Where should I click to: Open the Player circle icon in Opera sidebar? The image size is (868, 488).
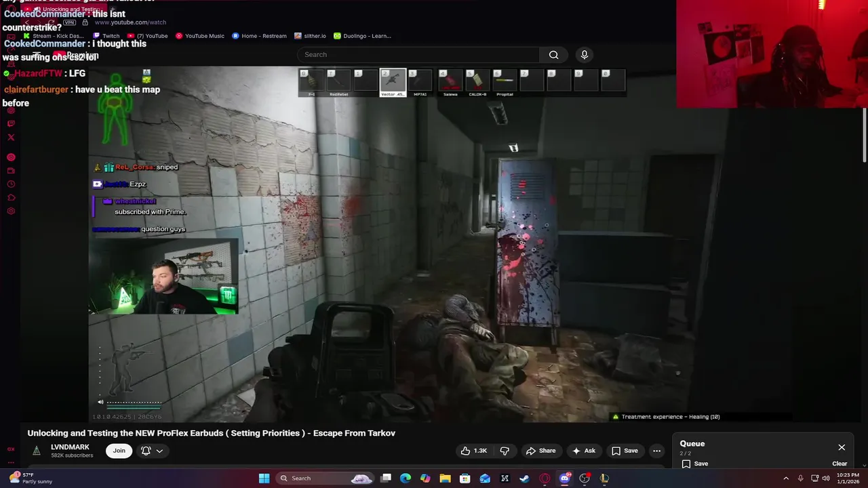(x=11, y=157)
